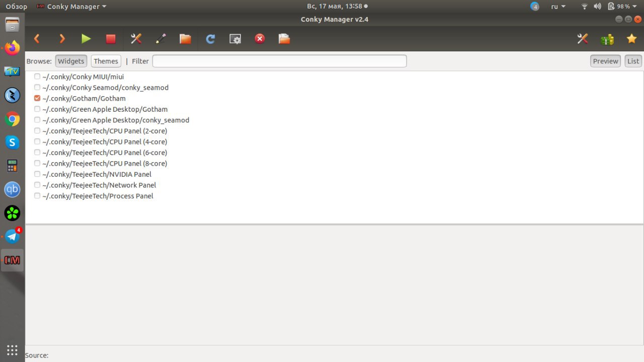This screenshot has width=644, height=362.
Task: Open the TV app dock icon
Action: pos(12,71)
